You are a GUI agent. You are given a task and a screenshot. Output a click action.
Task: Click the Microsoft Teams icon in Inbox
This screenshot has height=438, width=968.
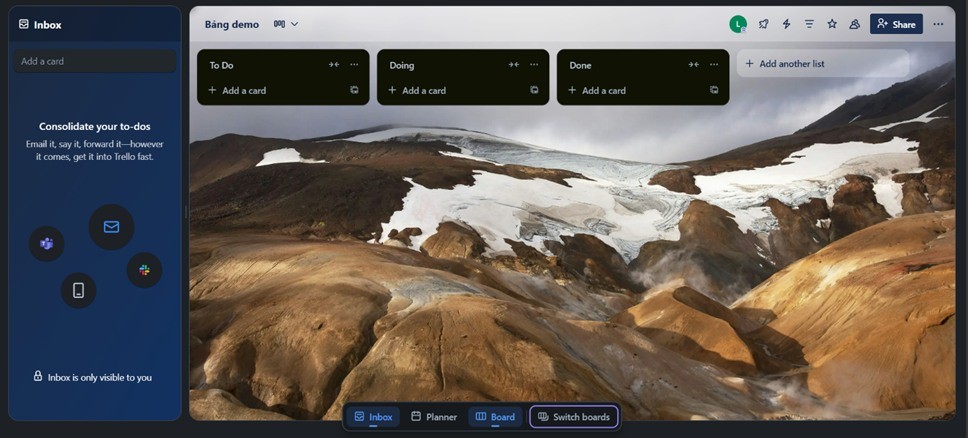[x=46, y=243]
